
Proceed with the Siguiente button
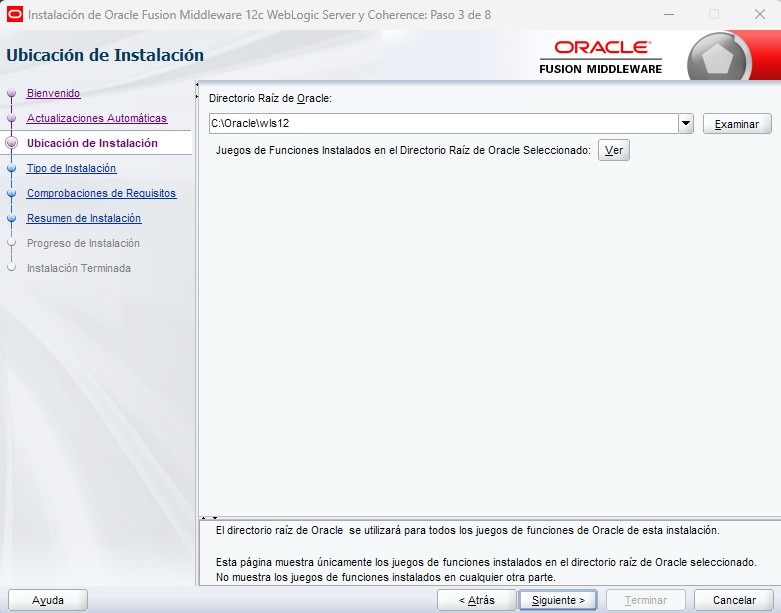tap(558, 600)
